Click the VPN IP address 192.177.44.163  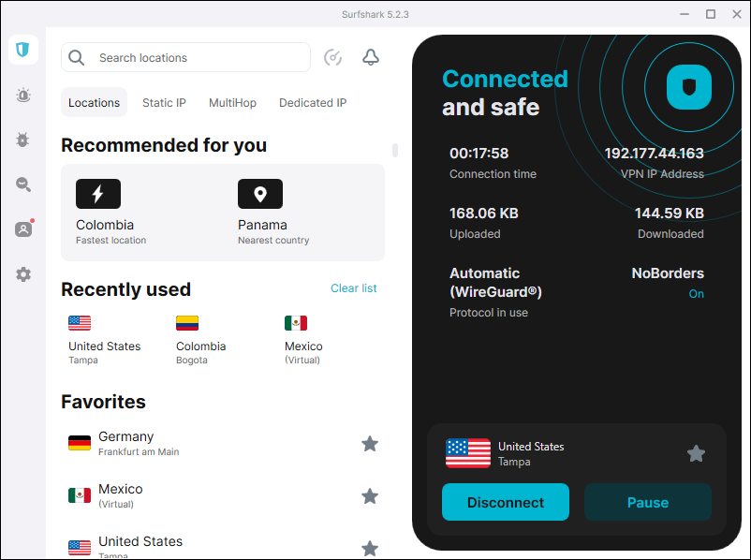[x=654, y=154]
